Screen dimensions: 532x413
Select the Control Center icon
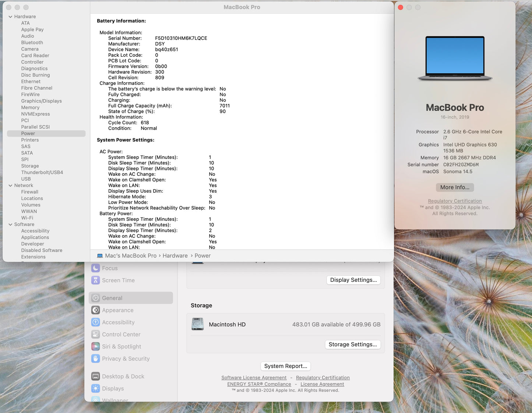[x=96, y=334]
